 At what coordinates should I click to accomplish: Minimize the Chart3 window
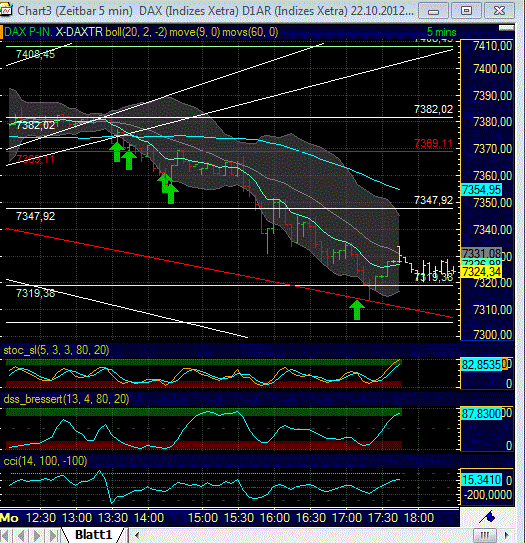[x=434, y=11]
